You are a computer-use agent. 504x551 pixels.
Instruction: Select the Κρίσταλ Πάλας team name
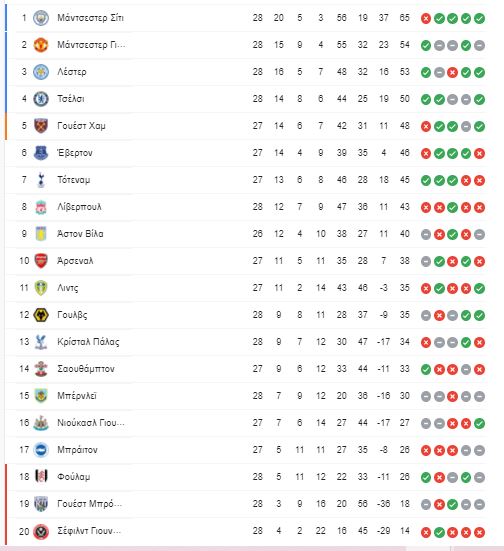pyautogui.click(x=88, y=342)
